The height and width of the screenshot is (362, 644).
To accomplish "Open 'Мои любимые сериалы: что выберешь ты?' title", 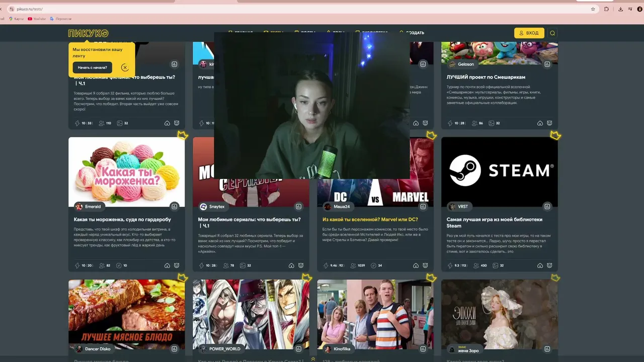I will (250, 223).
